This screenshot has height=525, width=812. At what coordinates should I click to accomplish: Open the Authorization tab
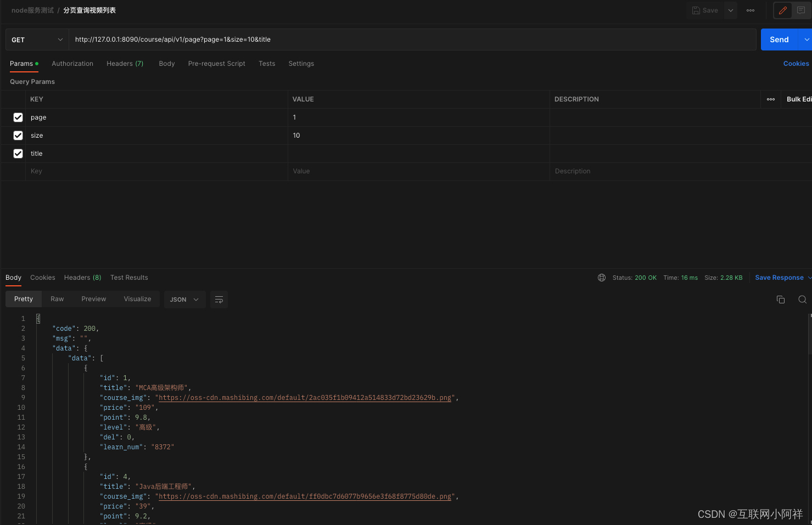coord(72,64)
